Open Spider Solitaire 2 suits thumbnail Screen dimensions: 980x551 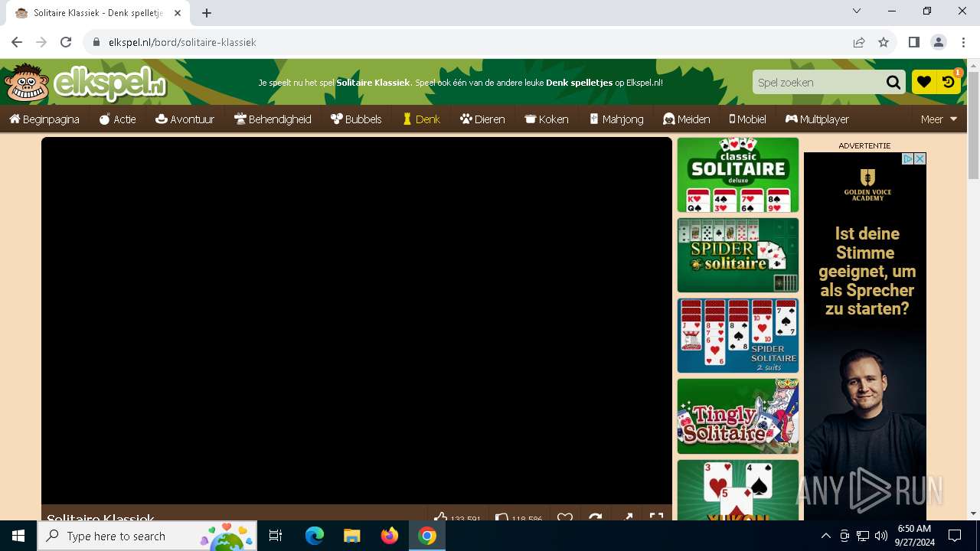click(x=738, y=336)
